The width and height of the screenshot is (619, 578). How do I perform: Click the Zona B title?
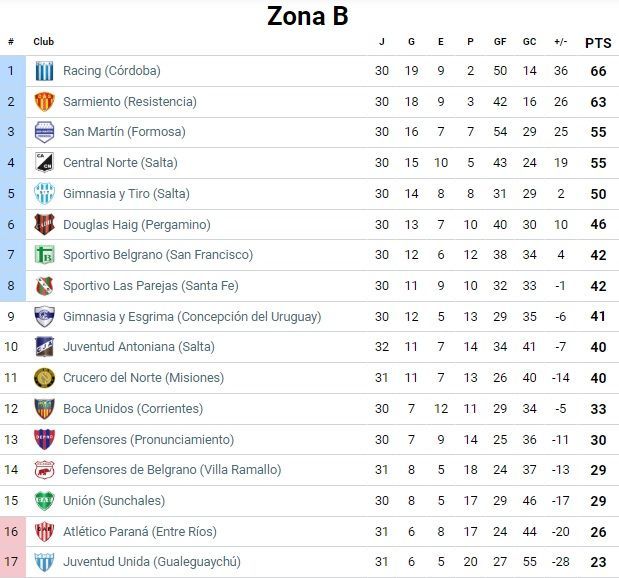click(x=308, y=17)
